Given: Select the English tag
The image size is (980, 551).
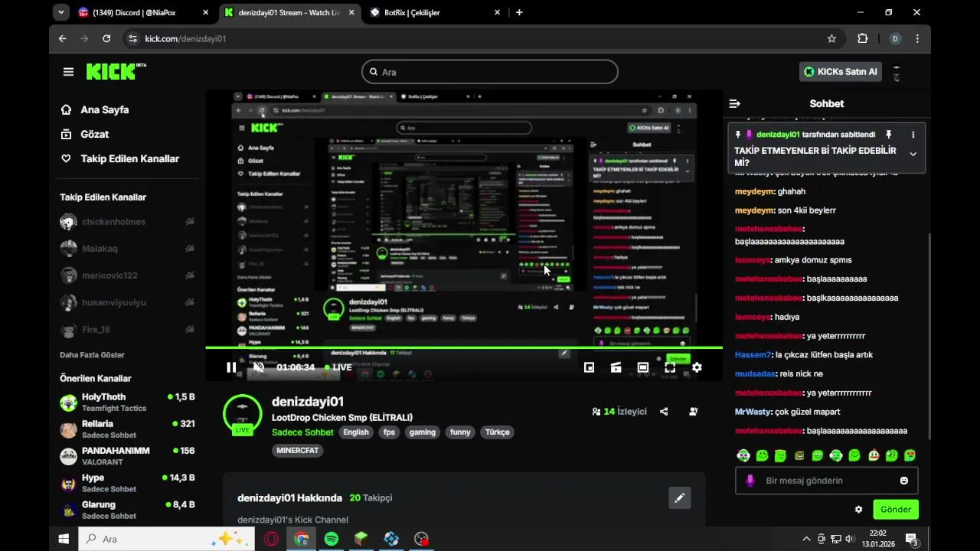Looking at the screenshot, I should click(x=355, y=432).
